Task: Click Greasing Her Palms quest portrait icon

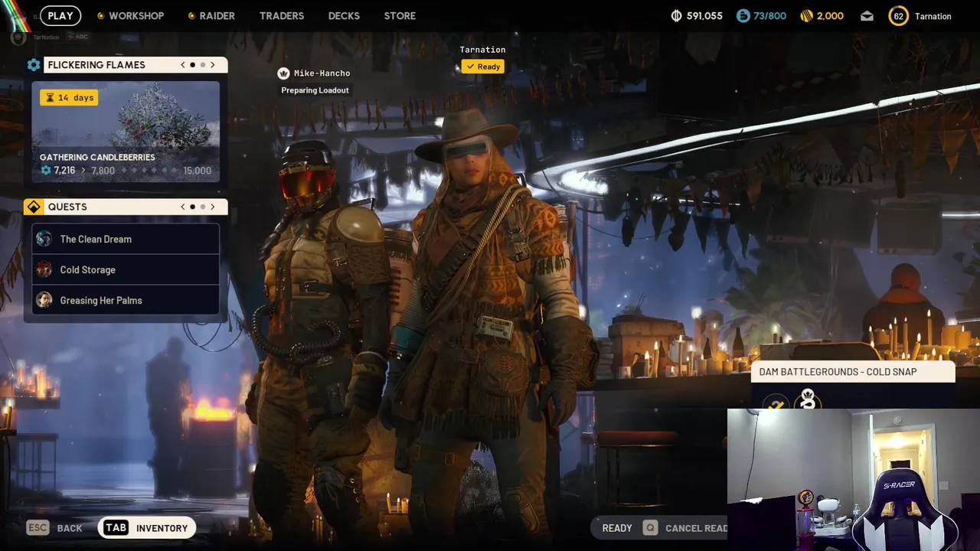Action: (44, 300)
